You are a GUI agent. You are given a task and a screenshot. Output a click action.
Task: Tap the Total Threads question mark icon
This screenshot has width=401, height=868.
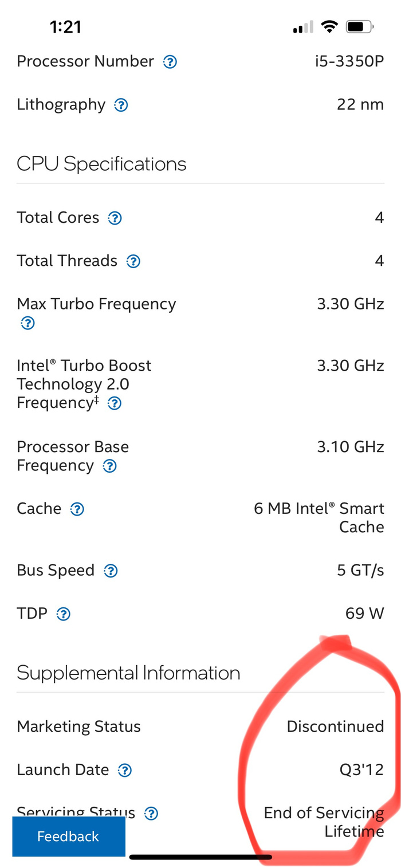pyautogui.click(x=133, y=262)
